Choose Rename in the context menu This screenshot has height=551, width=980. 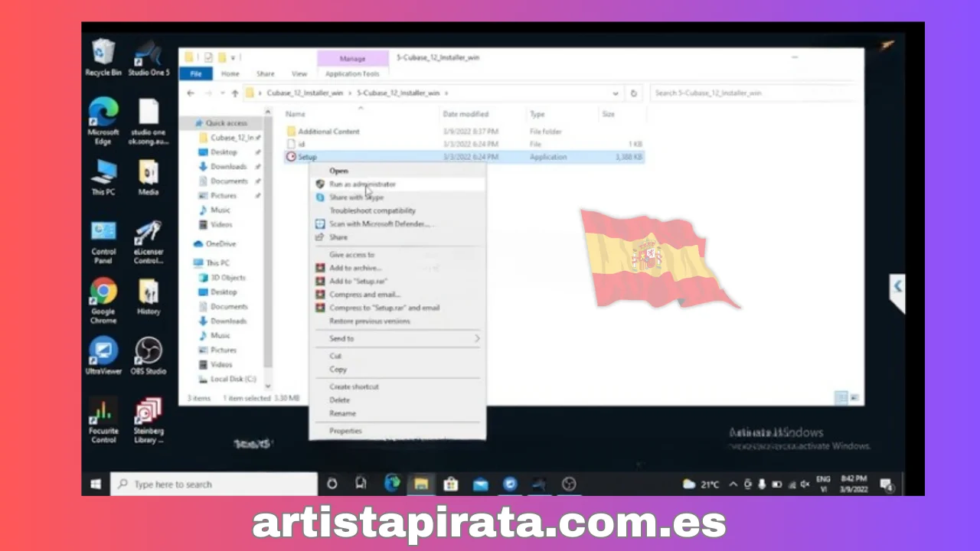coord(397,413)
